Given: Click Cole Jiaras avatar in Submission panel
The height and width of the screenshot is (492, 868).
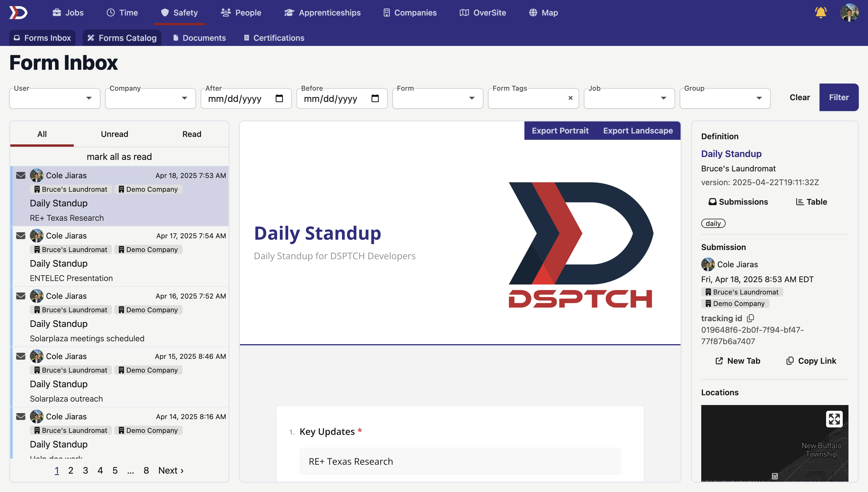Looking at the screenshot, I should pos(708,264).
